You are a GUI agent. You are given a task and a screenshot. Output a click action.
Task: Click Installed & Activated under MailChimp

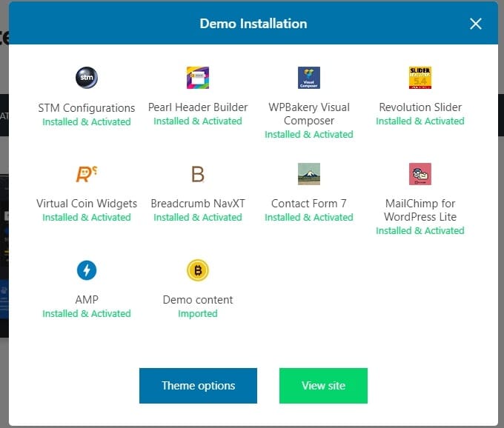coord(420,230)
